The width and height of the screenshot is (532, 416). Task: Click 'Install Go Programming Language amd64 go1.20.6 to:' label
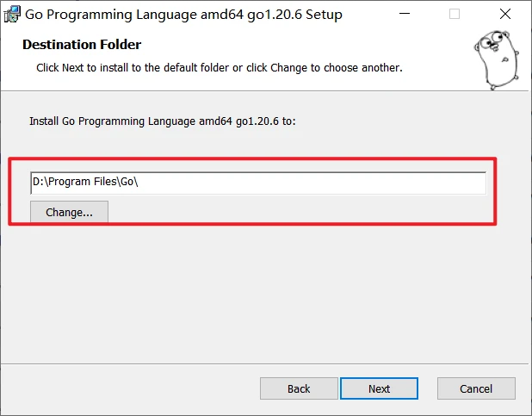(163, 121)
